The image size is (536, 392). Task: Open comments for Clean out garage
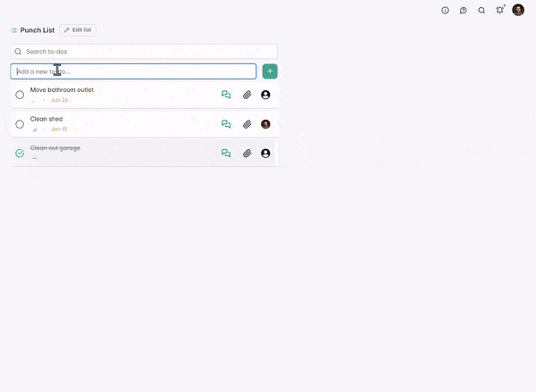[x=226, y=153]
